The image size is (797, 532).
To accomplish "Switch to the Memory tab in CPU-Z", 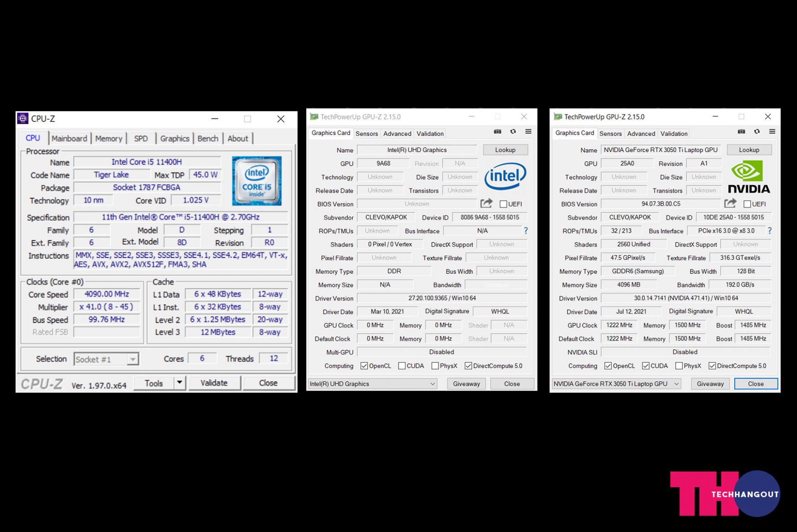I will point(109,139).
